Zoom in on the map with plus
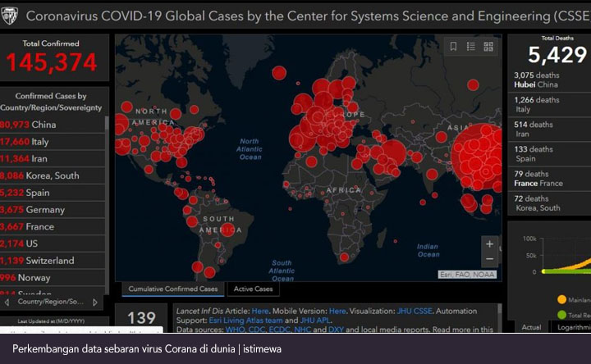Screen dimensions: 591x364 pyautogui.click(x=489, y=244)
